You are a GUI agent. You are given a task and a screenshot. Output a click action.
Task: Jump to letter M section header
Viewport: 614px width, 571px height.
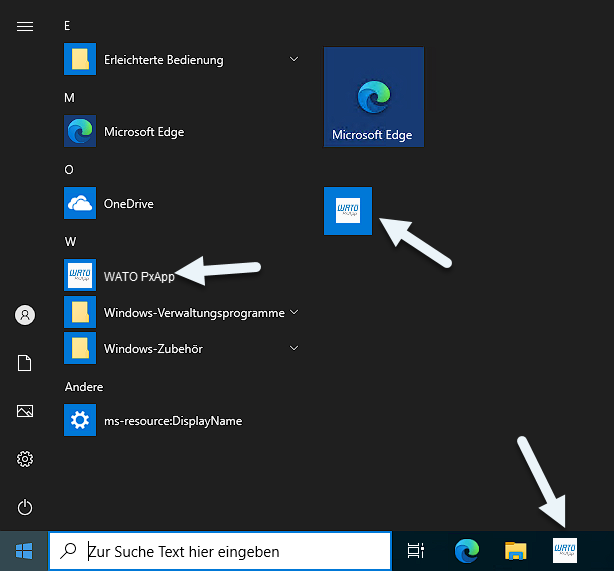click(69, 98)
